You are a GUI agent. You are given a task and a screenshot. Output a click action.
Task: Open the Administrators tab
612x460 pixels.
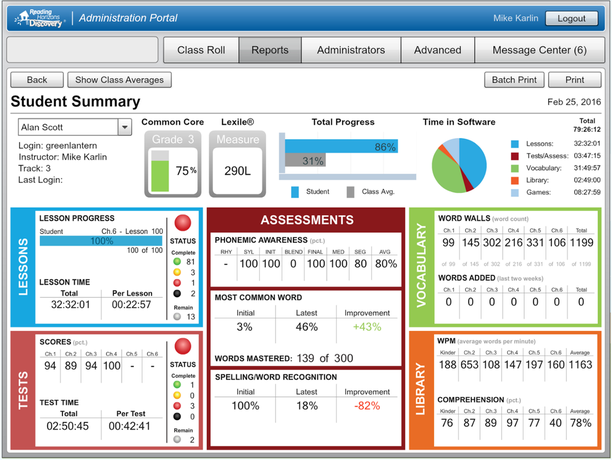[350, 50]
